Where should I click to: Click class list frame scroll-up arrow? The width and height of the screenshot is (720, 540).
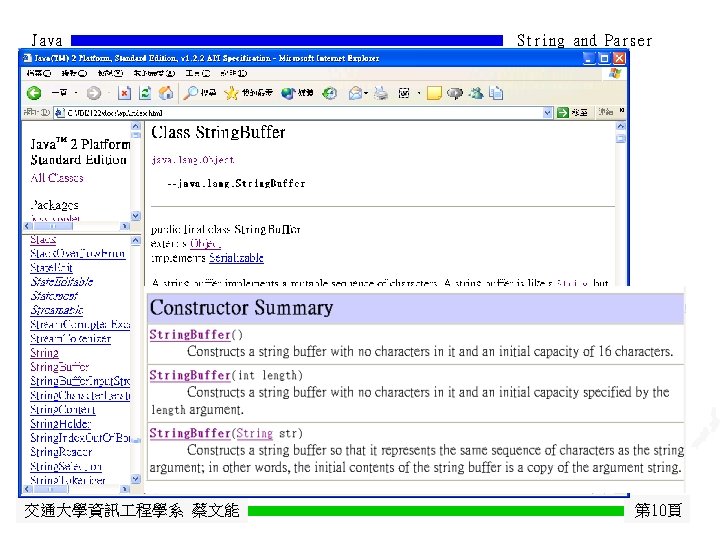[x=135, y=241]
